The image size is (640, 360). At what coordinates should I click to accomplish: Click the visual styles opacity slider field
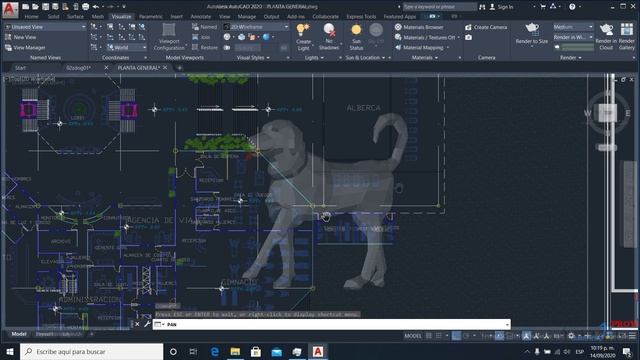tap(248, 47)
